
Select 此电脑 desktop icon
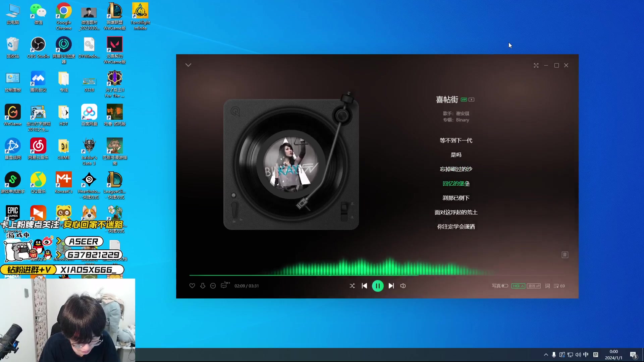(13, 13)
